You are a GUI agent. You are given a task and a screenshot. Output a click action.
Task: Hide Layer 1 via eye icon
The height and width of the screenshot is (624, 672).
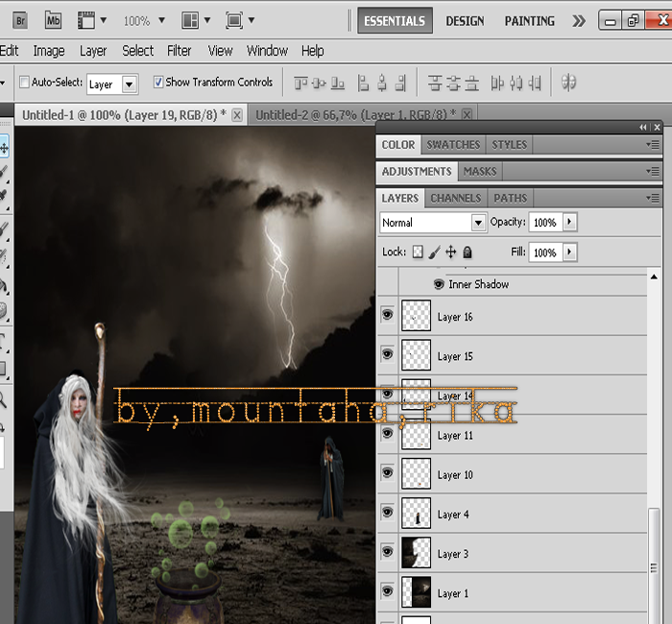click(x=388, y=590)
